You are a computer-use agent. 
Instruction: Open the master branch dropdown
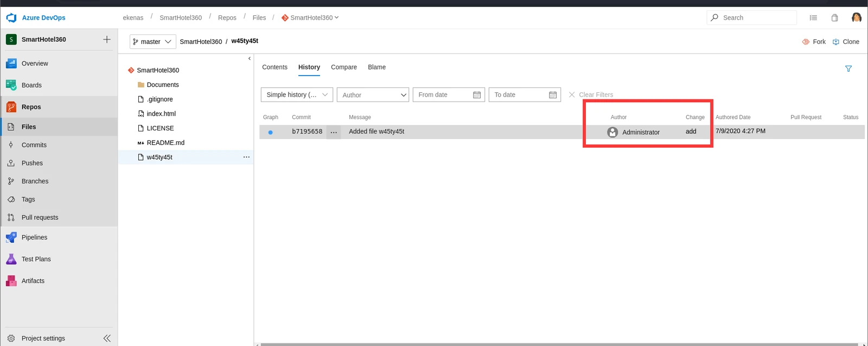(153, 42)
